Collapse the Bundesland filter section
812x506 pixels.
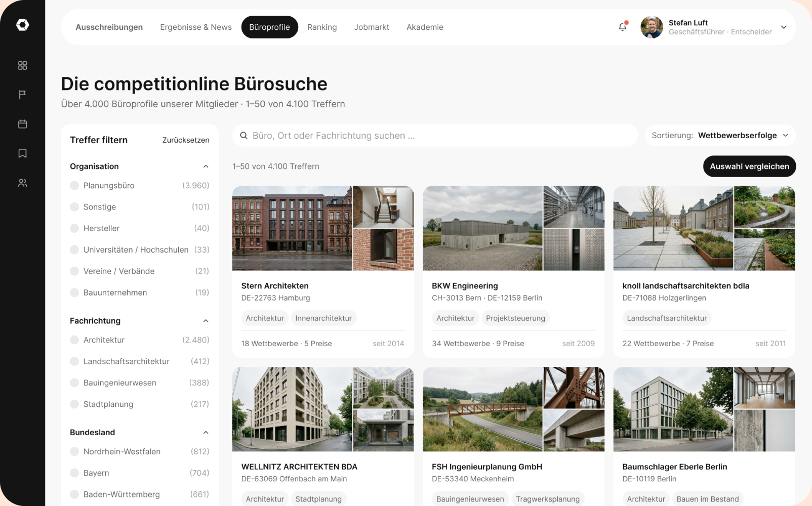(x=206, y=433)
